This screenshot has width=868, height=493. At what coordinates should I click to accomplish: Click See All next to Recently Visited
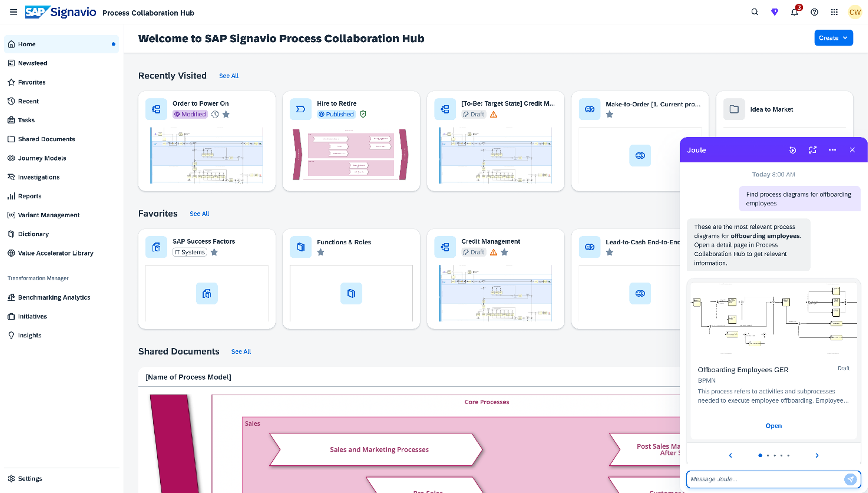[229, 76]
